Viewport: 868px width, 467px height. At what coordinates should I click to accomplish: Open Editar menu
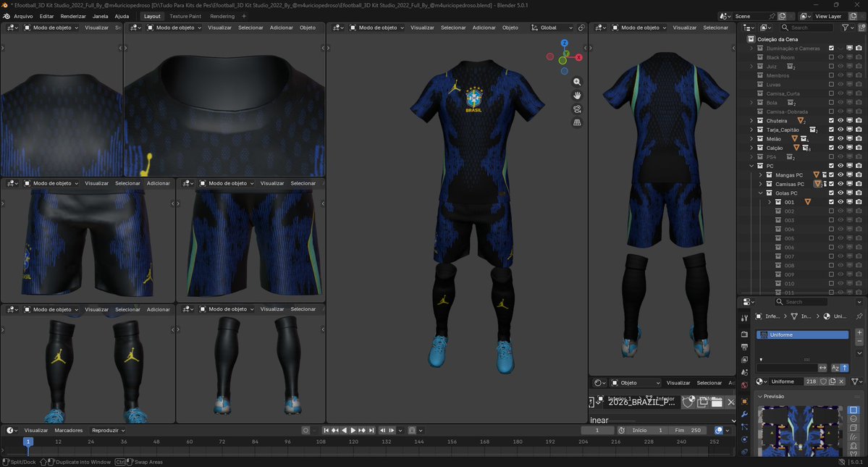[x=46, y=16]
